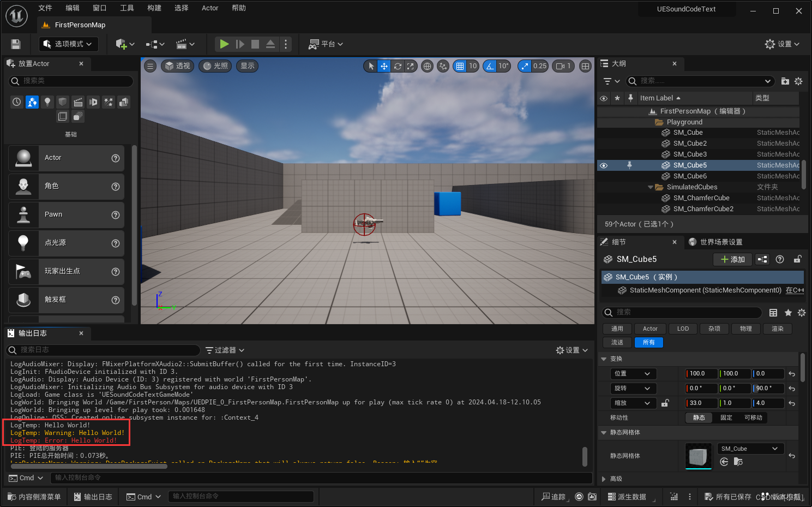The image size is (812, 507).
Task: Open the cinematics clapperboard menu
Action: tap(185, 44)
